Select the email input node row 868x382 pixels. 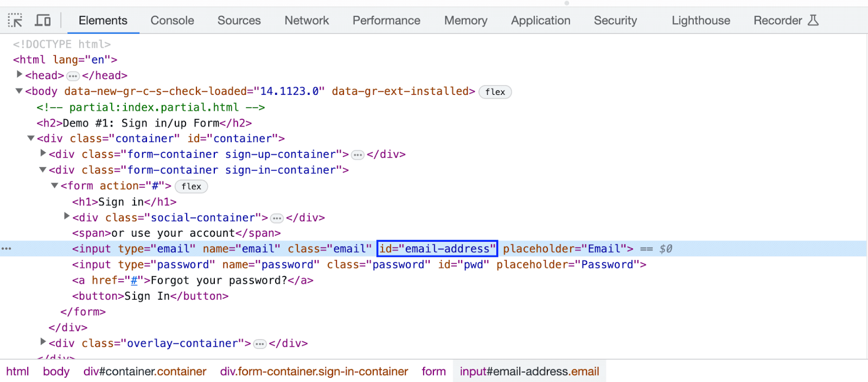434,249
